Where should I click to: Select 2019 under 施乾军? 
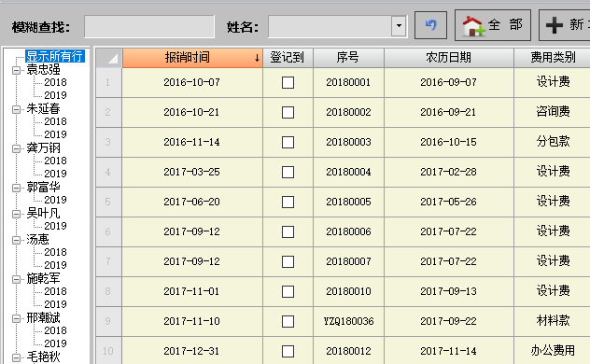55,304
